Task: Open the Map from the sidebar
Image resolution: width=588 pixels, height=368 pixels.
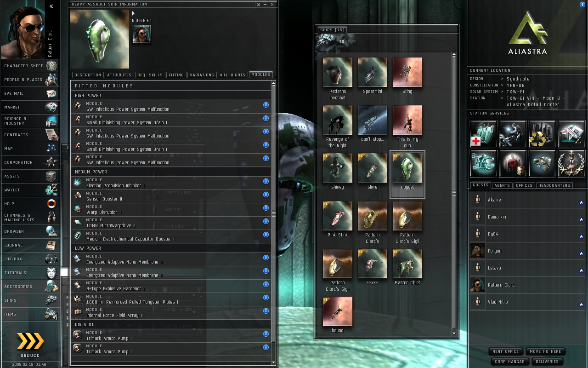Action: click(x=30, y=149)
